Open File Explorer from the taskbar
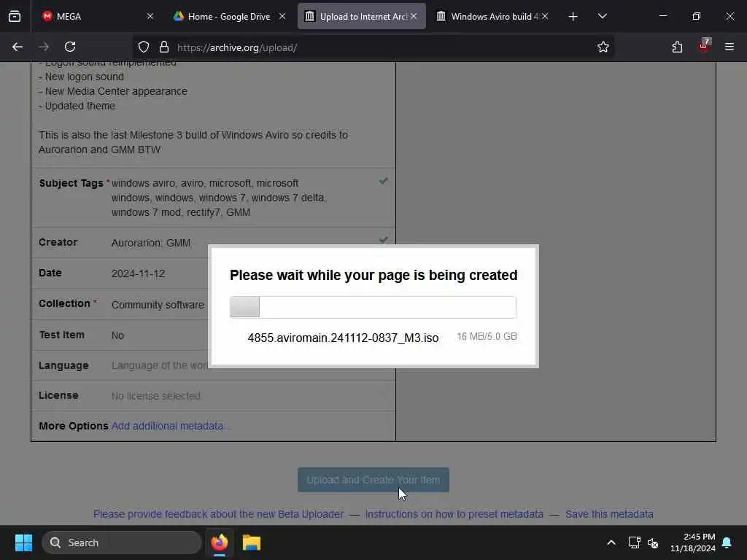This screenshot has width=747, height=560. coord(252,542)
